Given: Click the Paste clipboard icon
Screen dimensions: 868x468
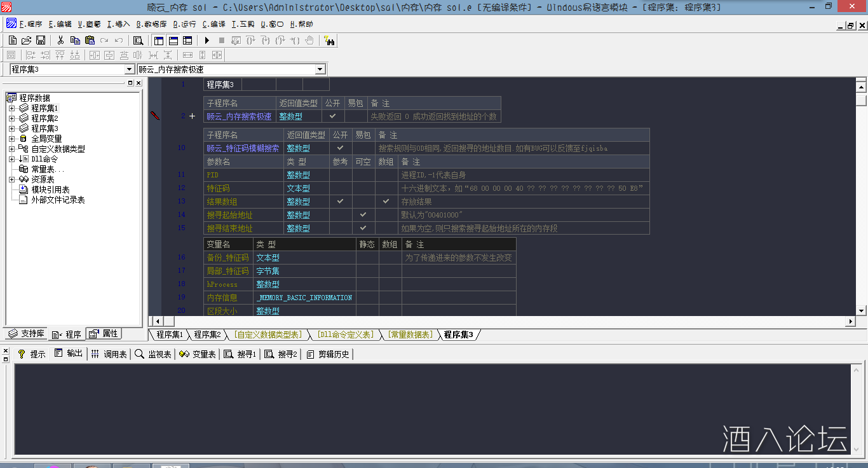Looking at the screenshot, I should click(x=90, y=41).
